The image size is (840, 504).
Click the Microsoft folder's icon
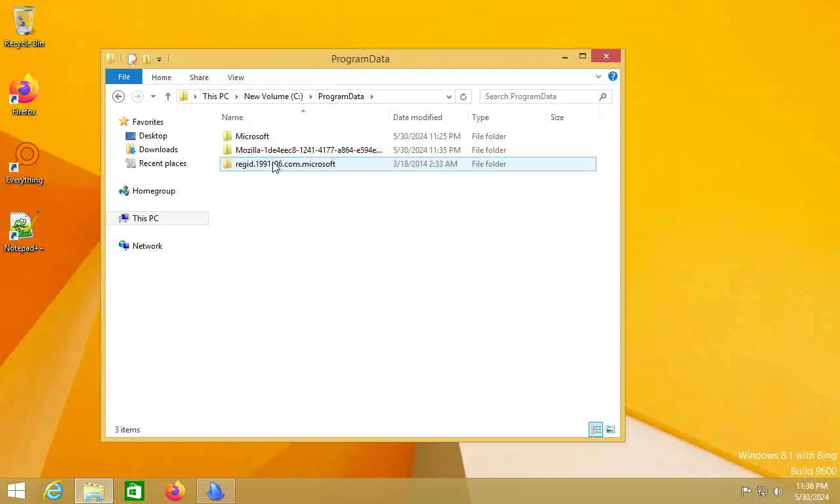[x=227, y=136]
